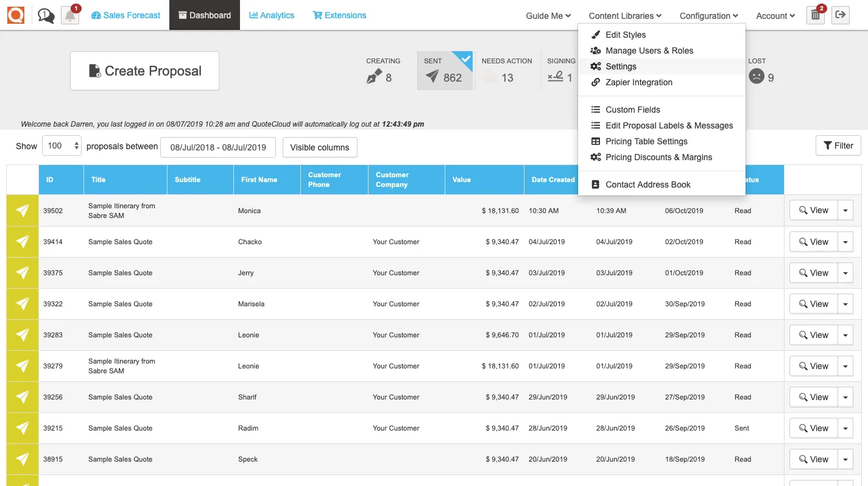This screenshot has height=486, width=868.
Task: Open the Configuration menu
Action: pos(708,16)
